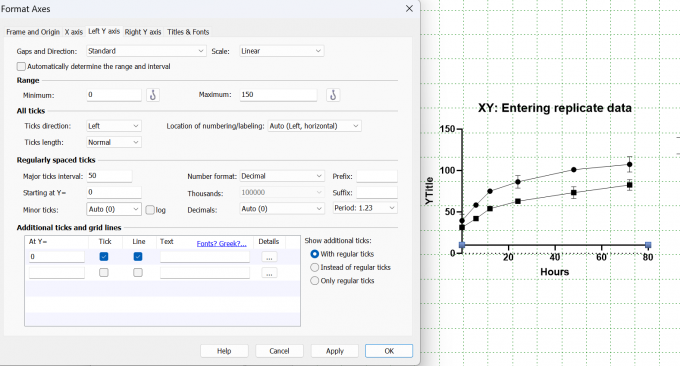Click the Maximum range input field
This screenshot has width=680, height=366.
pyautogui.click(x=278, y=95)
